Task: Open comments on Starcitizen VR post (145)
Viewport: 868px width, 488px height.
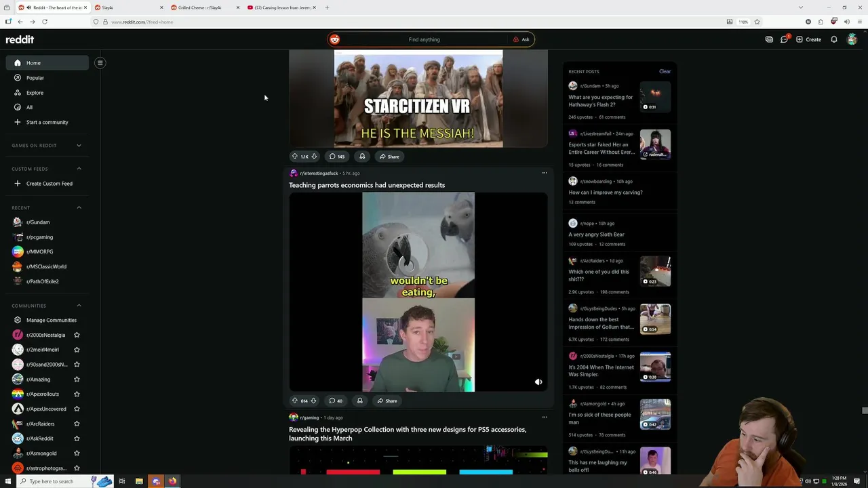Action: 337,157
